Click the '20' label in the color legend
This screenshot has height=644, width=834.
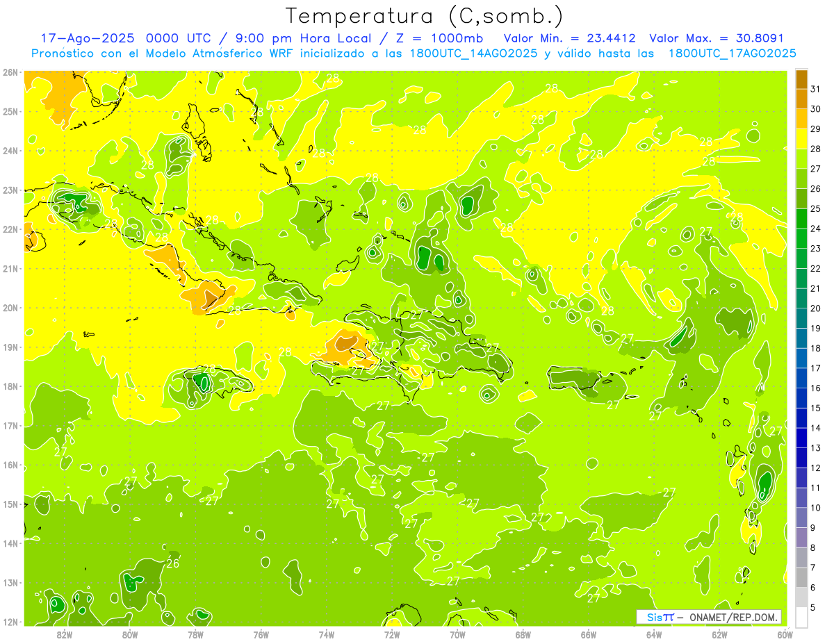coord(815,308)
